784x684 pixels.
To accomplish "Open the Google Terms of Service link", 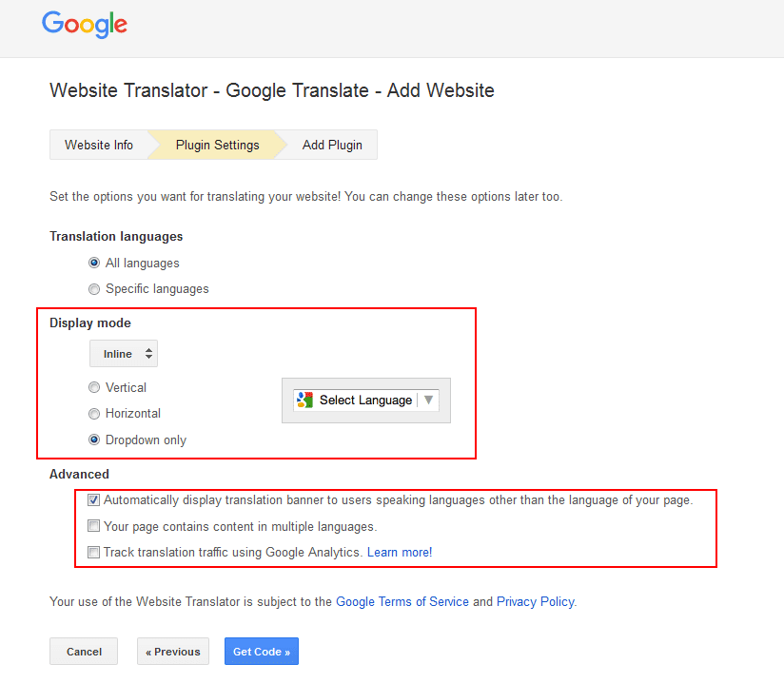I will pos(402,601).
